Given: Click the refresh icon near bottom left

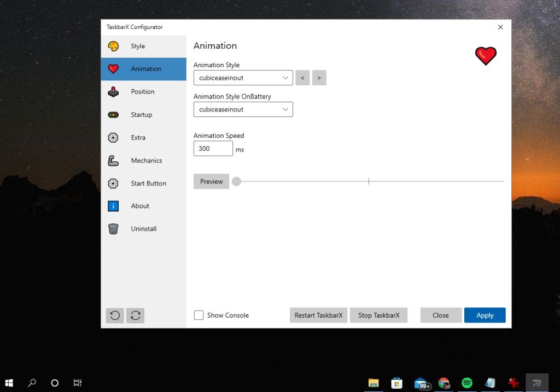Looking at the screenshot, I should pos(135,315).
